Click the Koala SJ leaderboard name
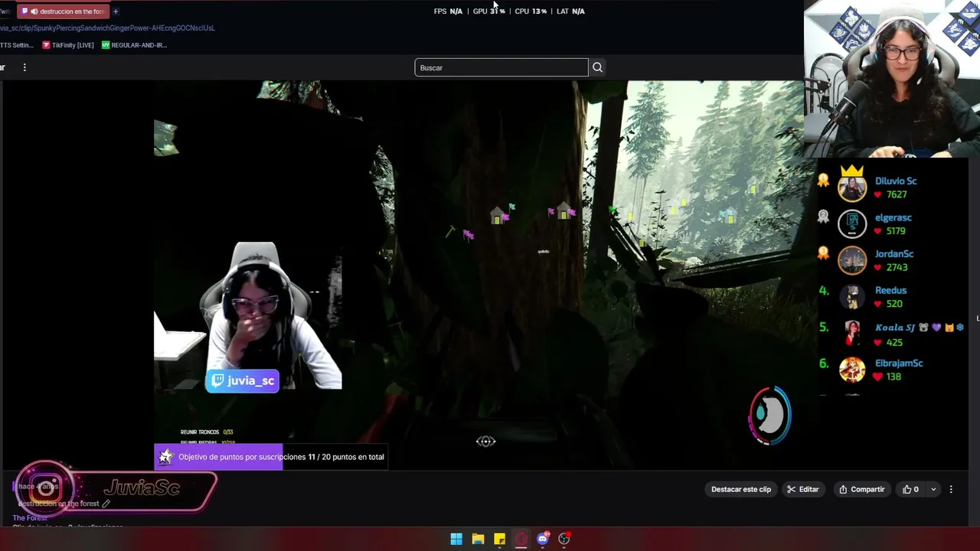980x551 pixels. click(895, 328)
